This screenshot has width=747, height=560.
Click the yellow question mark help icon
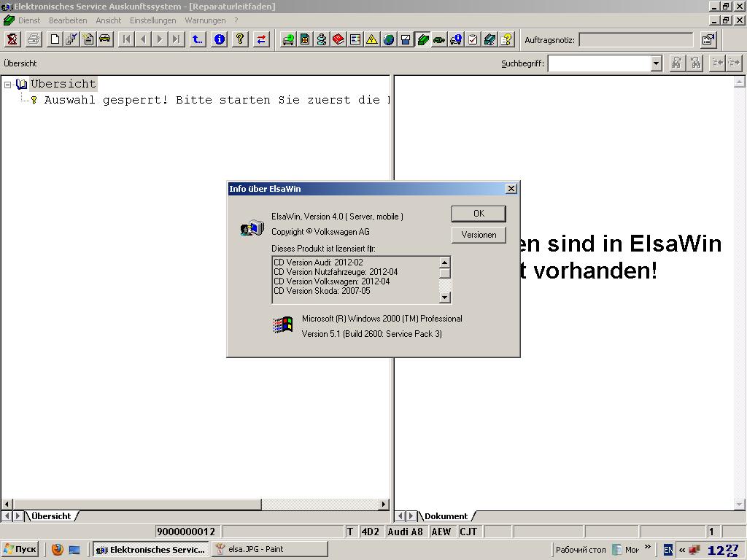[240, 39]
